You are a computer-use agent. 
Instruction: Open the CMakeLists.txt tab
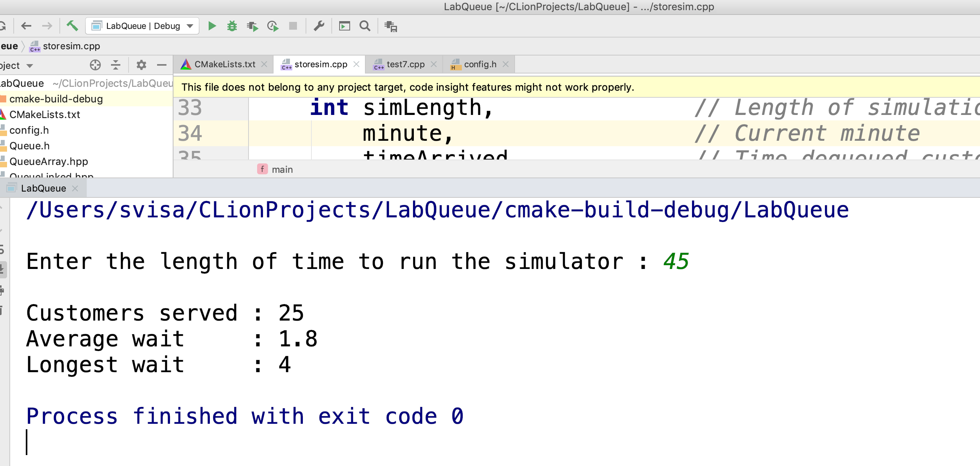click(x=222, y=64)
